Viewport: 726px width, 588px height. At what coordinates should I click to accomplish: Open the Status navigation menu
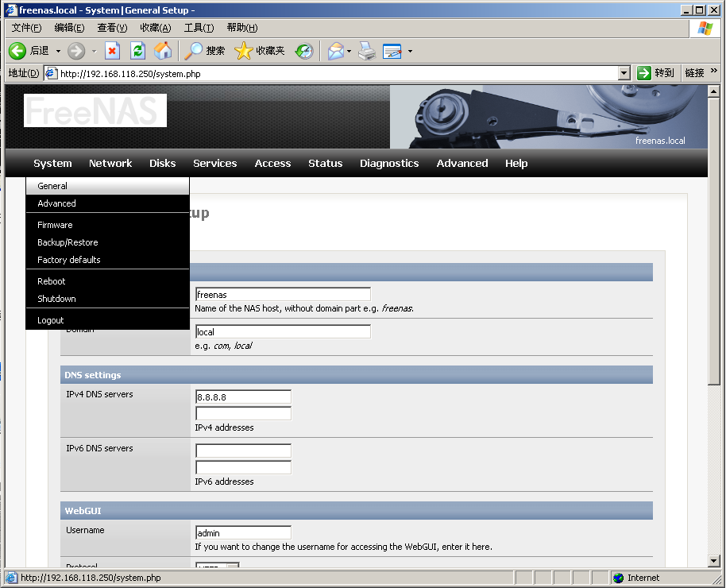326,163
